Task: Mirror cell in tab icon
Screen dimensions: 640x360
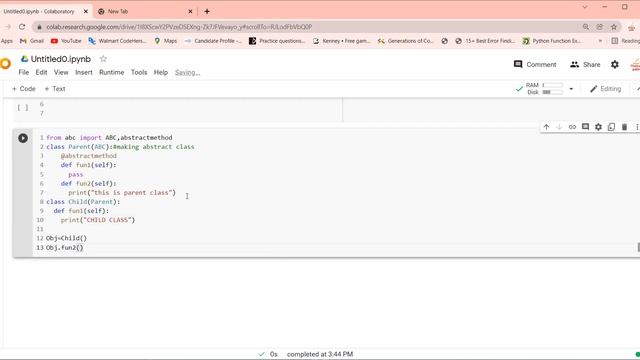Action: [x=611, y=127]
